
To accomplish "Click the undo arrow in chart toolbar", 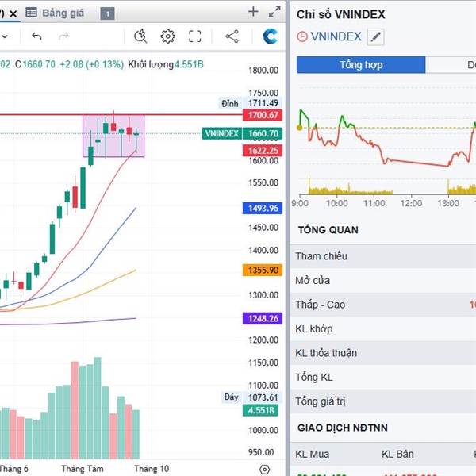I will point(37,36).
